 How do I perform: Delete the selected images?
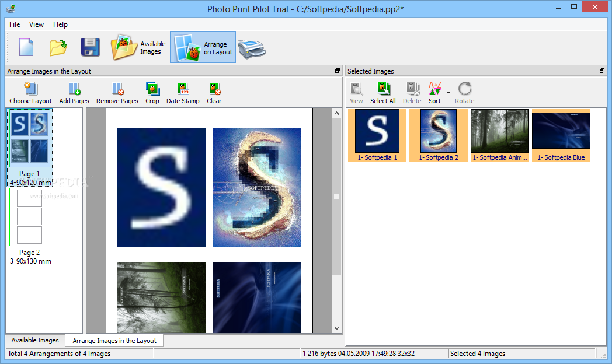(412, 93)
